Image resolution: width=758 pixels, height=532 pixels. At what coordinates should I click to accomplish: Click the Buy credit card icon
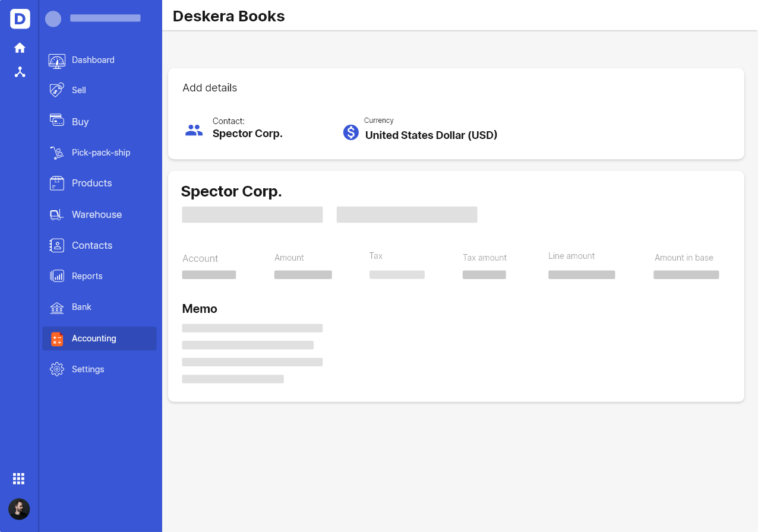point(57,121)
